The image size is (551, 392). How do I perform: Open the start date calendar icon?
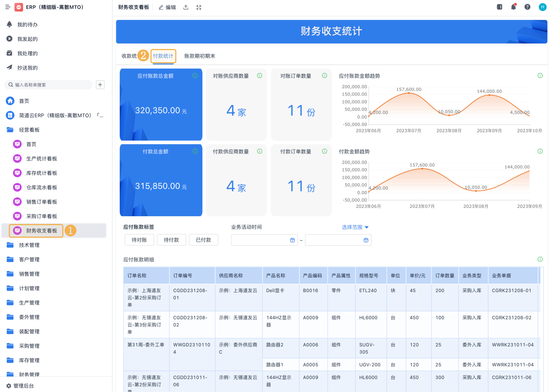point(292,240)
